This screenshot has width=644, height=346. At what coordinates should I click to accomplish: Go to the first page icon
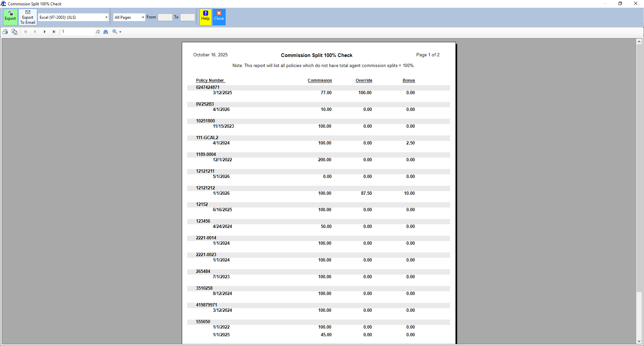(25, 32)
